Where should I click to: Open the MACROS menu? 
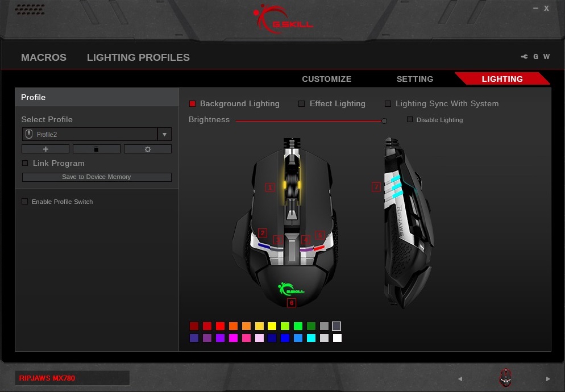[x=44, y=57]
